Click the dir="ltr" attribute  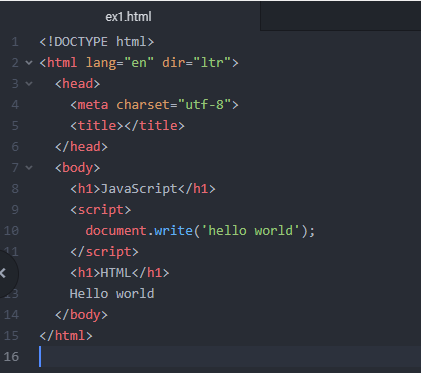click(x=197, y=63)
